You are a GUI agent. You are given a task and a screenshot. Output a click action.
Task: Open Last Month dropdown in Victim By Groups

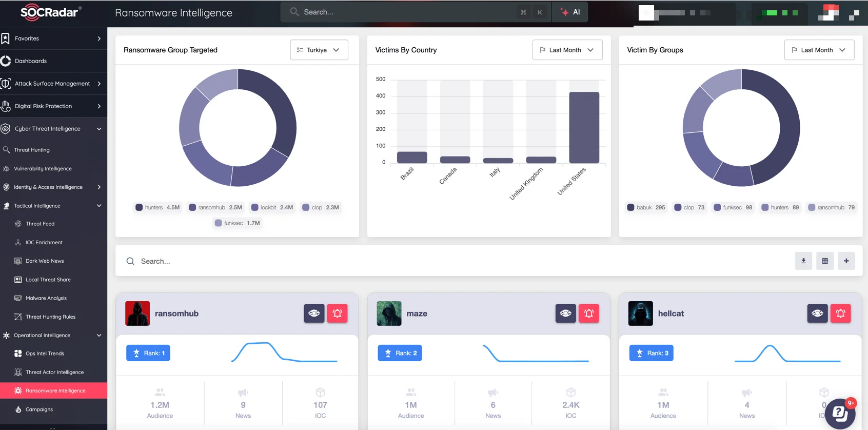click(x=819, y=50)
